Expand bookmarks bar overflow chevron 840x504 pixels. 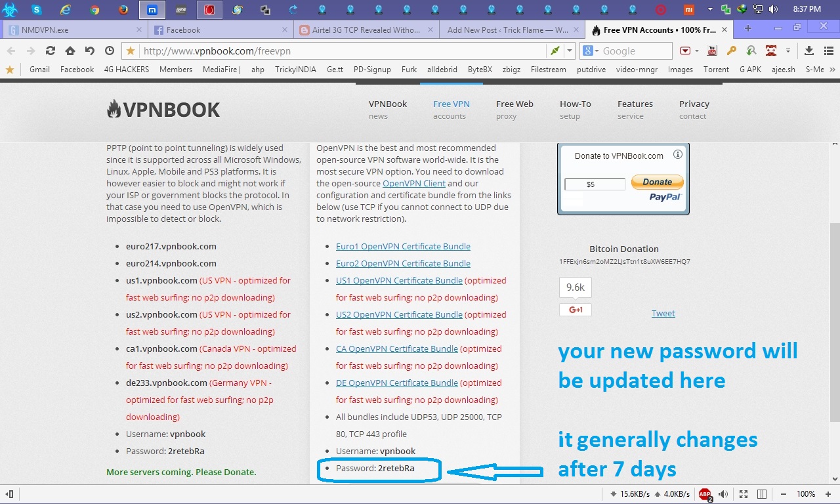(832, 69)
